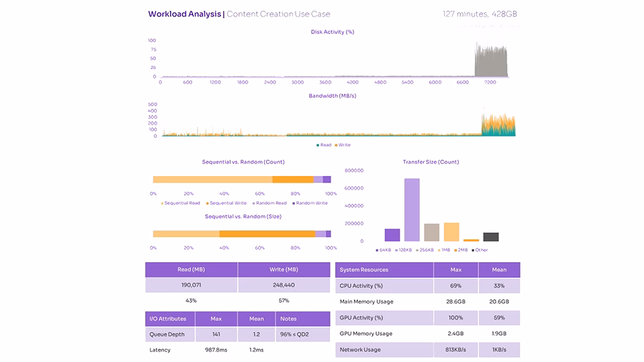Click the "Notes" column header

pos(303,319)
